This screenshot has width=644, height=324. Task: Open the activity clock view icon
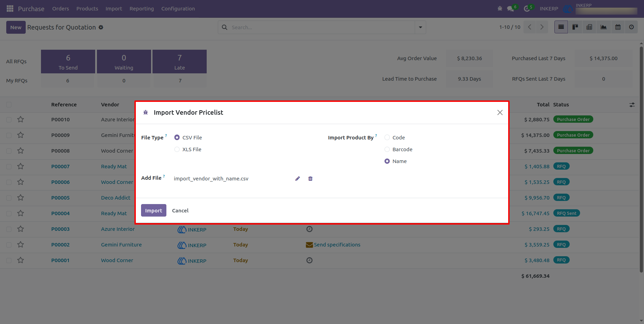[631, 27]
